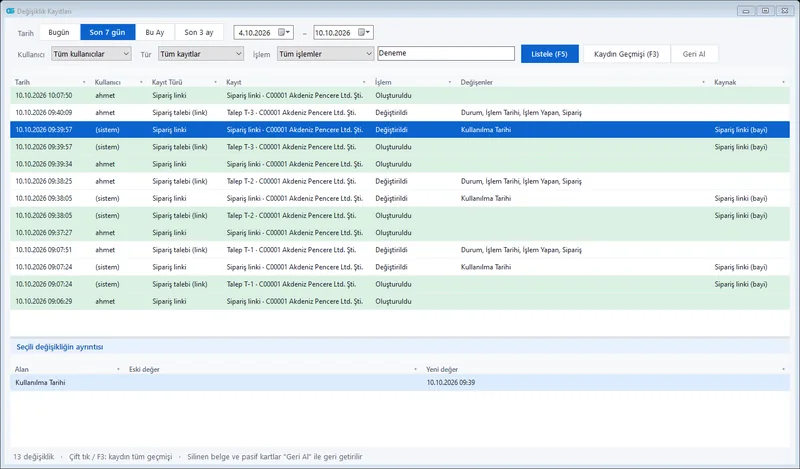Image resolution: width=800 pixels, height=469 pixels.
Task: Expand the Tüm işlemler dropdown
Action: 325,54
